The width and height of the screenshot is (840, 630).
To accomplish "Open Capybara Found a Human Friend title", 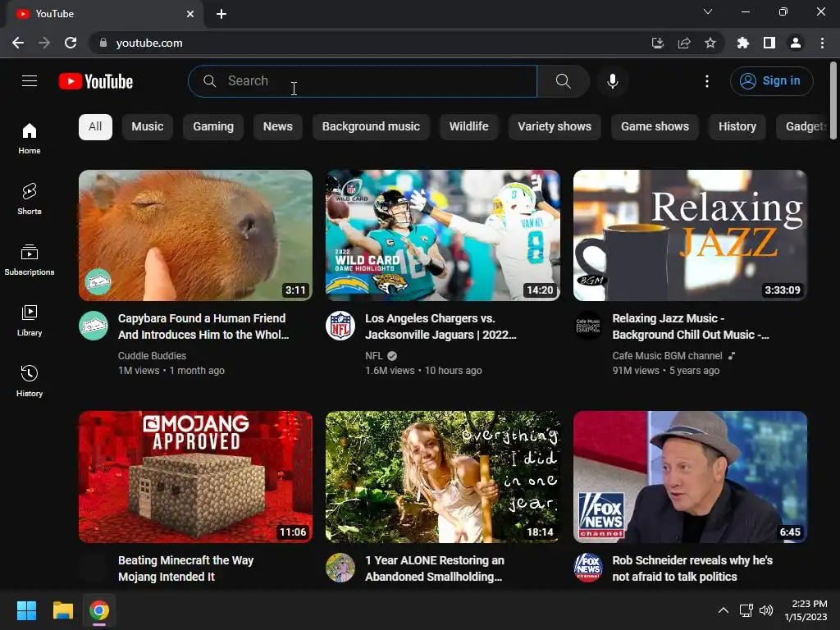I will 203,326.
